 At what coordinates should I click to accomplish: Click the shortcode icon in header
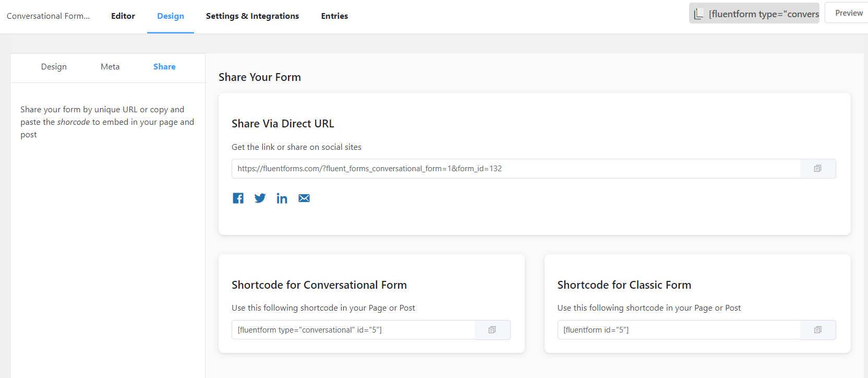(698, 14)
